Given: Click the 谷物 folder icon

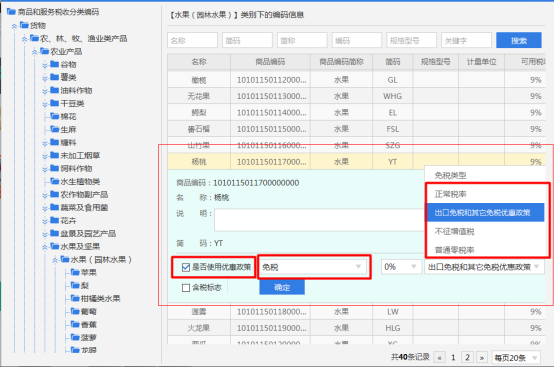Looking at the screenshot, I should coord(54,64).
